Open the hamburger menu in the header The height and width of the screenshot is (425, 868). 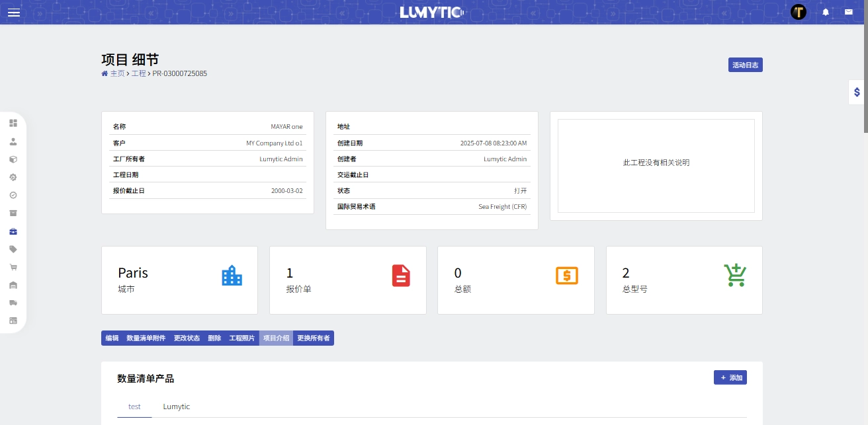(x=13, y=12)
